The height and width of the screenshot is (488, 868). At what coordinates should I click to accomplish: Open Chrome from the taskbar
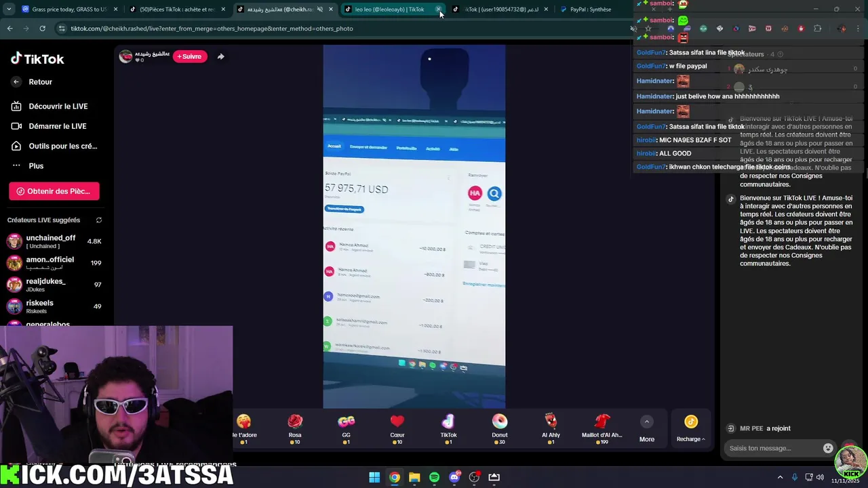coord(394,477)
